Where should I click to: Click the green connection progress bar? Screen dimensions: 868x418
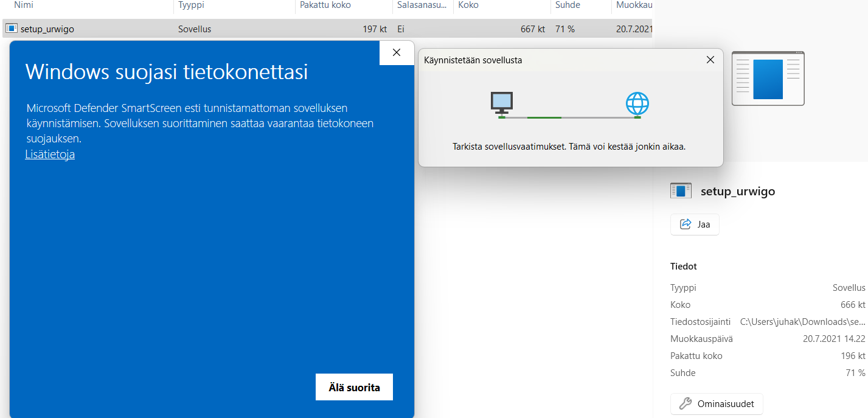click(544, 117)
